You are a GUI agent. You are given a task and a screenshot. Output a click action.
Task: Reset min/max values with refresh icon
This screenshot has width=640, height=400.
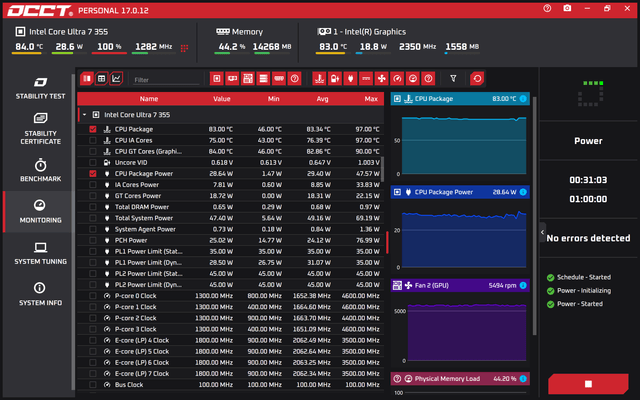[477, 78]
